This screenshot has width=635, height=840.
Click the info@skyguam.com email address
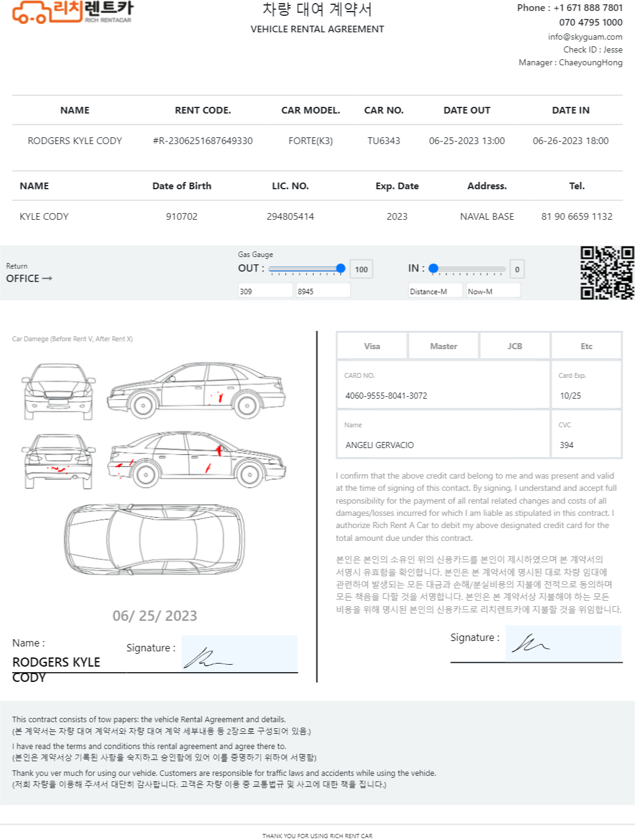click(x=585, y=37)
